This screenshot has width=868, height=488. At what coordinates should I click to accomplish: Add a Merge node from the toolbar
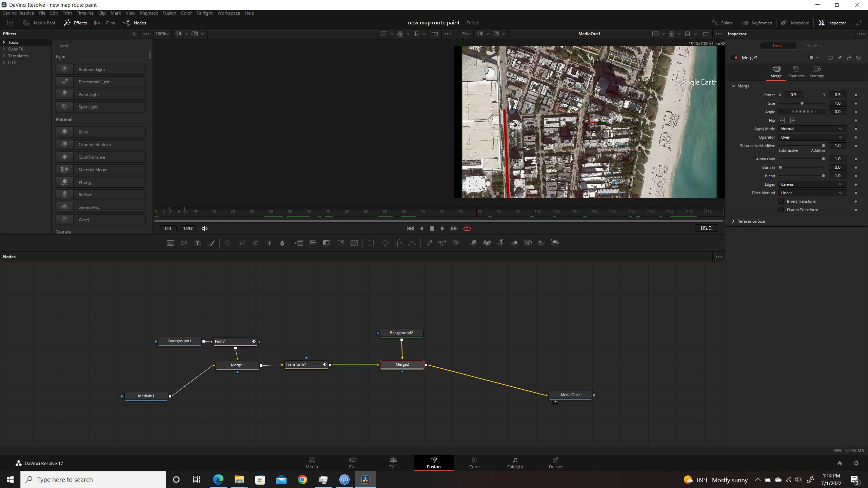(299, 243)
